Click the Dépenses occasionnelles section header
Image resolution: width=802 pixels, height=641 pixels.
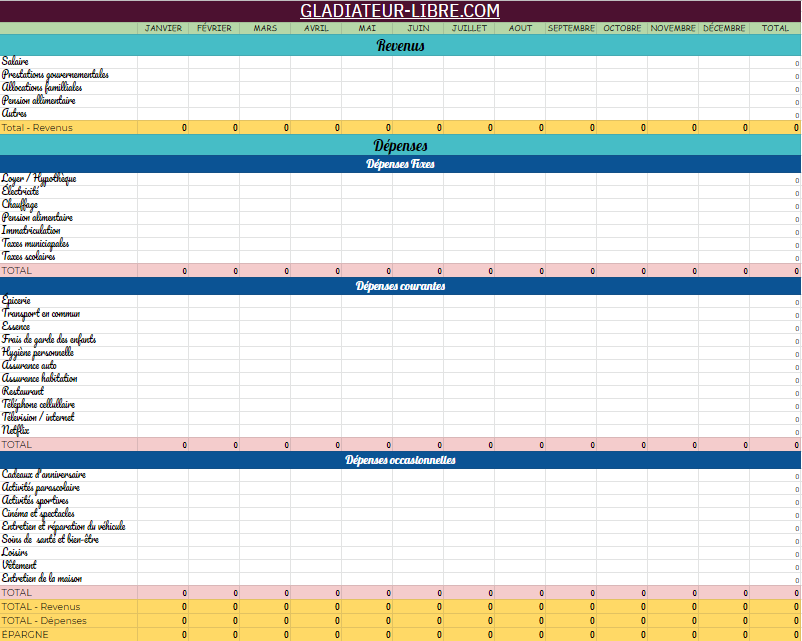pos(400,460)
